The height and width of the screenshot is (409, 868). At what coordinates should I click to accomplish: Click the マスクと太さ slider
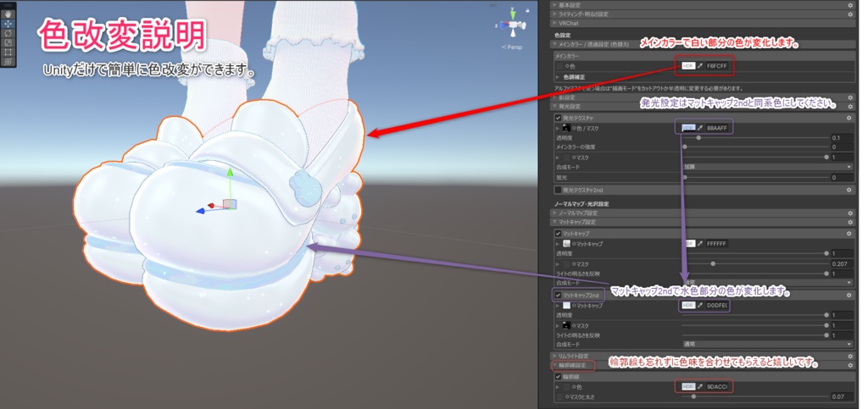click(x=755, y=396)
